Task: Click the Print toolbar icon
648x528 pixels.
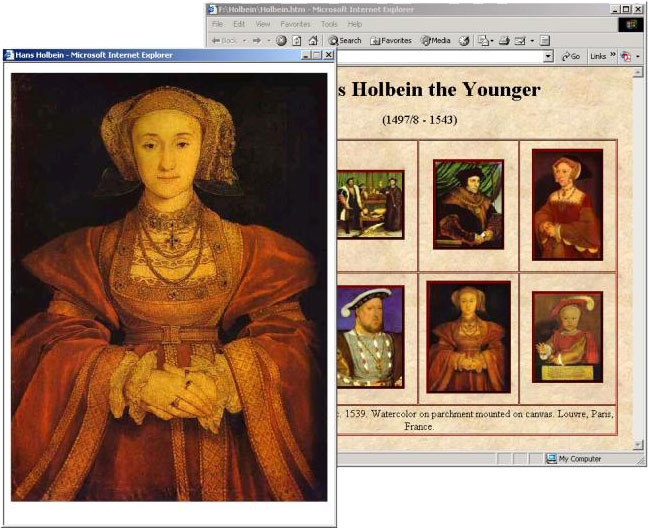Action: tap(505, 41)
